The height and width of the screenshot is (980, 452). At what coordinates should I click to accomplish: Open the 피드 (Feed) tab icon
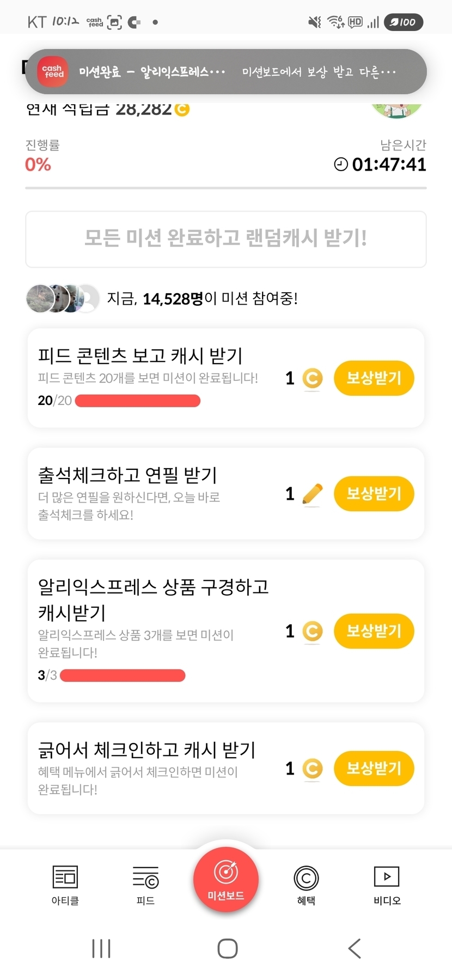145,878
